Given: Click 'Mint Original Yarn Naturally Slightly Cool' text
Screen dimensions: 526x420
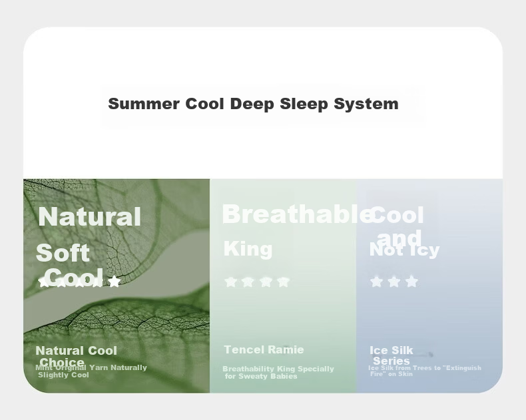Looking at the screenshot, I should pyautogui.click(x=91, y=371).
